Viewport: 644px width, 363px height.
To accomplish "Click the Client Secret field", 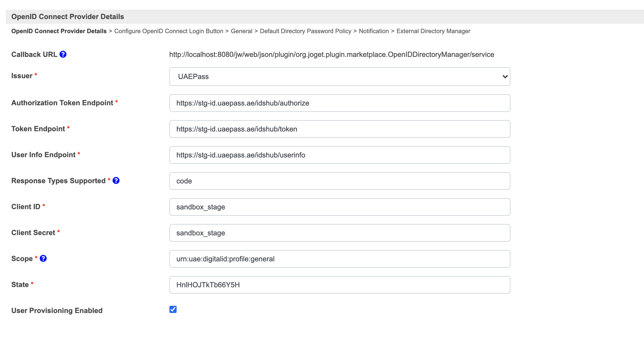I will (340, 233).
